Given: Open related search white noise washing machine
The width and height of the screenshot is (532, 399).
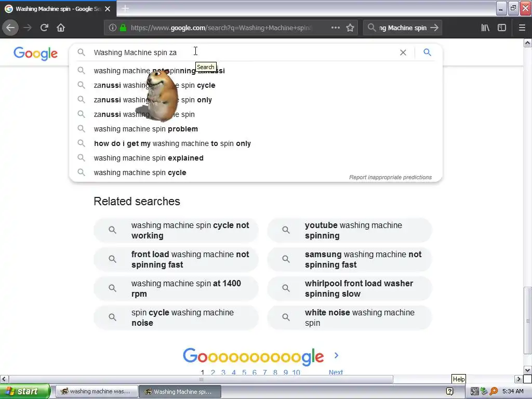Looking at the screenshot, I should [350, 317].
